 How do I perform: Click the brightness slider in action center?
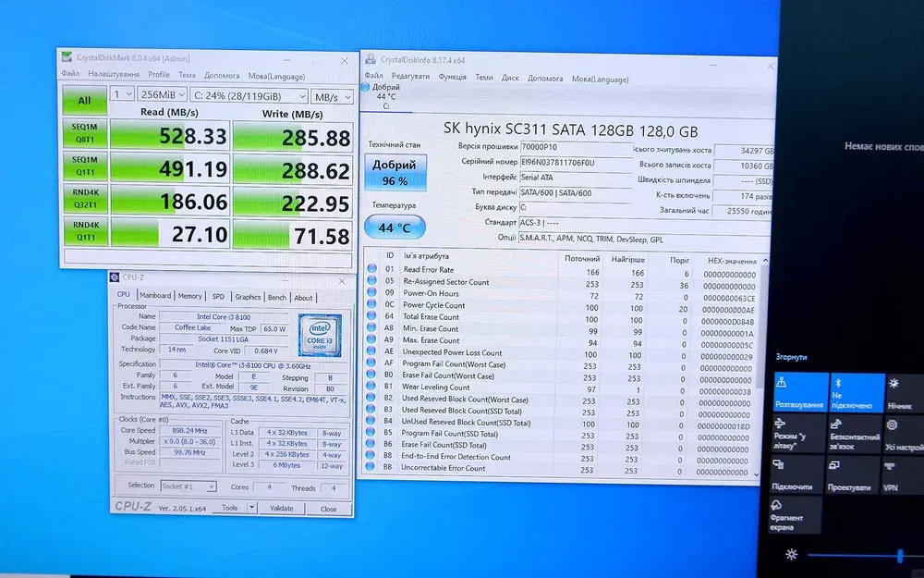click(x=865, y=554)
